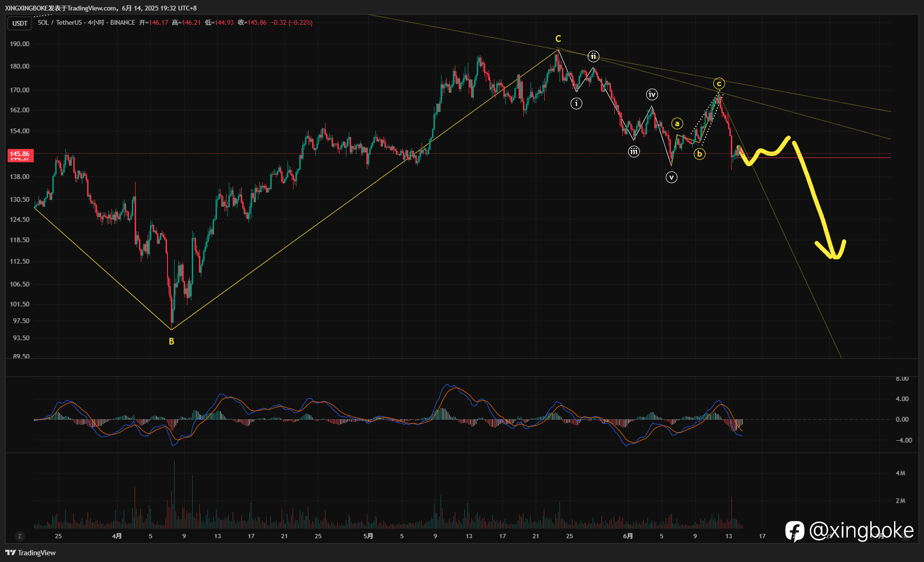This screenshot has height=562, width=924.
Task: Open the TradingView logo link
Action: pos(30,552)
